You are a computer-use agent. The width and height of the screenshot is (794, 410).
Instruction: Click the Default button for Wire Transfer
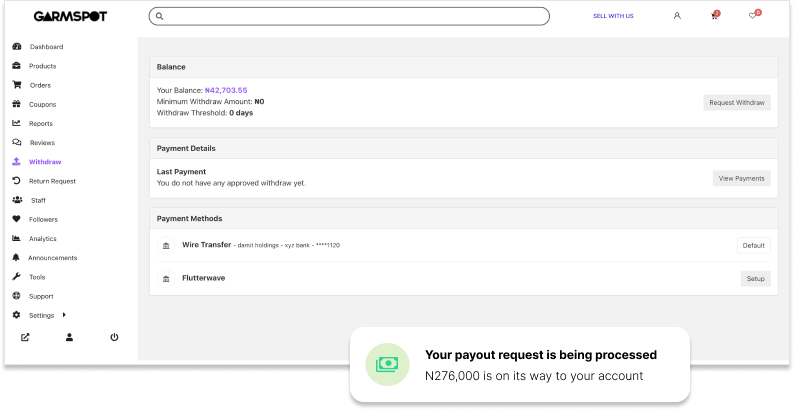click(753, 245)
